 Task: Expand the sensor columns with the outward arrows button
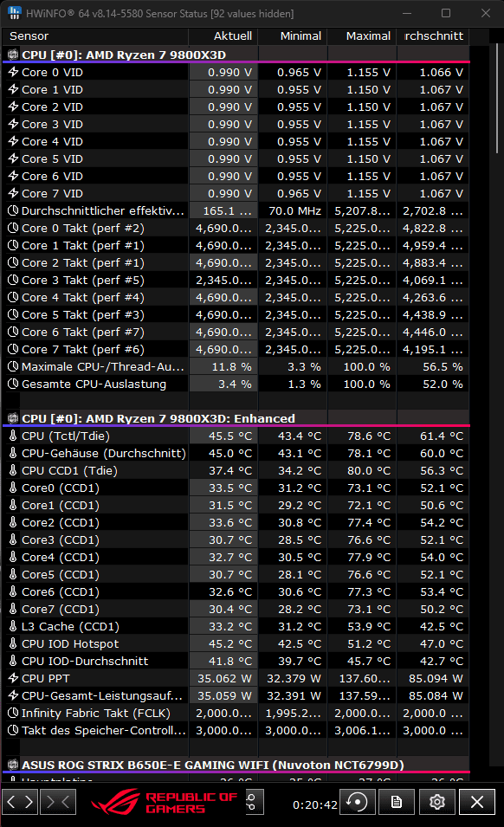pyautogui.click(x=20, y=802)
